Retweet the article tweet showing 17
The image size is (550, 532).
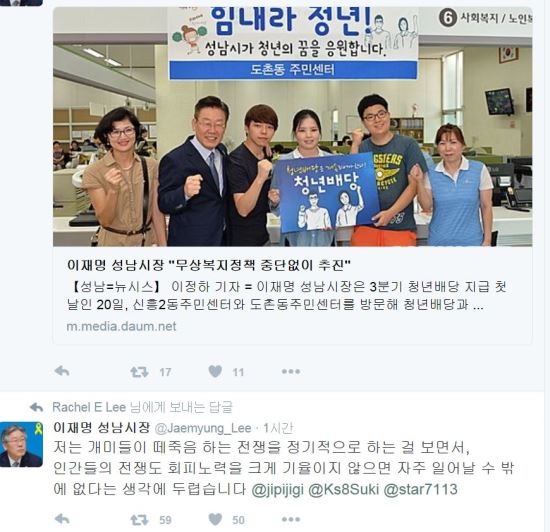point(139,372)
